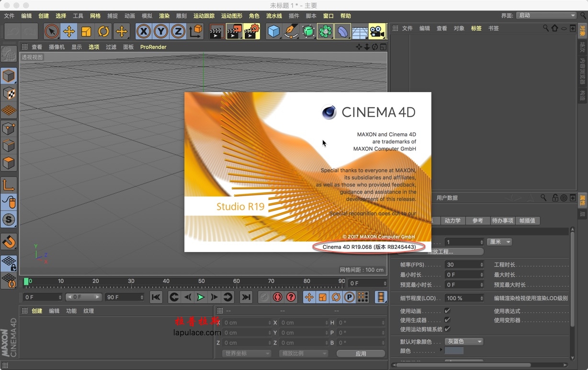Open ProRender viewport menu

tap(153, 47)
